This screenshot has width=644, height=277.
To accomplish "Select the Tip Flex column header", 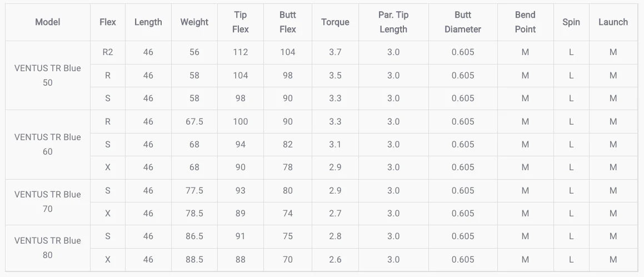I will [x=241, y=22].
